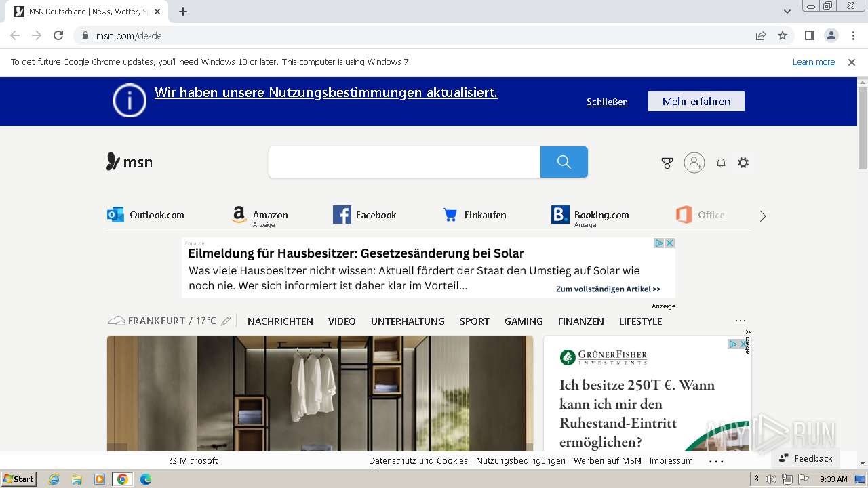Go back with the browser back arrow
The width and height of the screenshot is (868, 488).
(15, 35)
